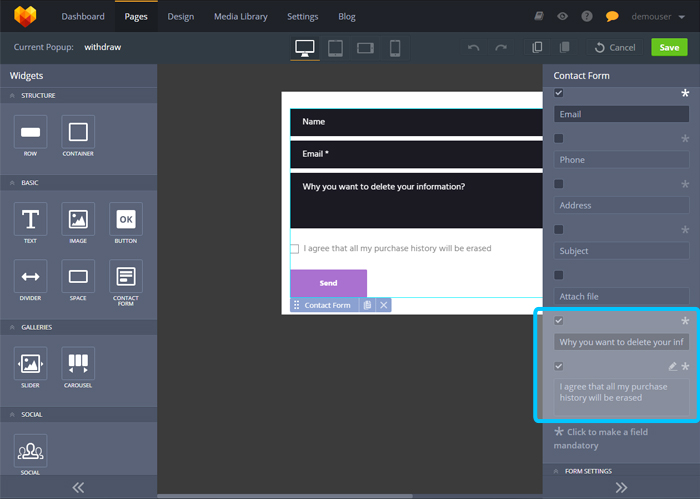Image resolution: width=700 pixels, height=499 pixels.
Task: Click the delete reason textarea in preview
Action: (416, 201)
